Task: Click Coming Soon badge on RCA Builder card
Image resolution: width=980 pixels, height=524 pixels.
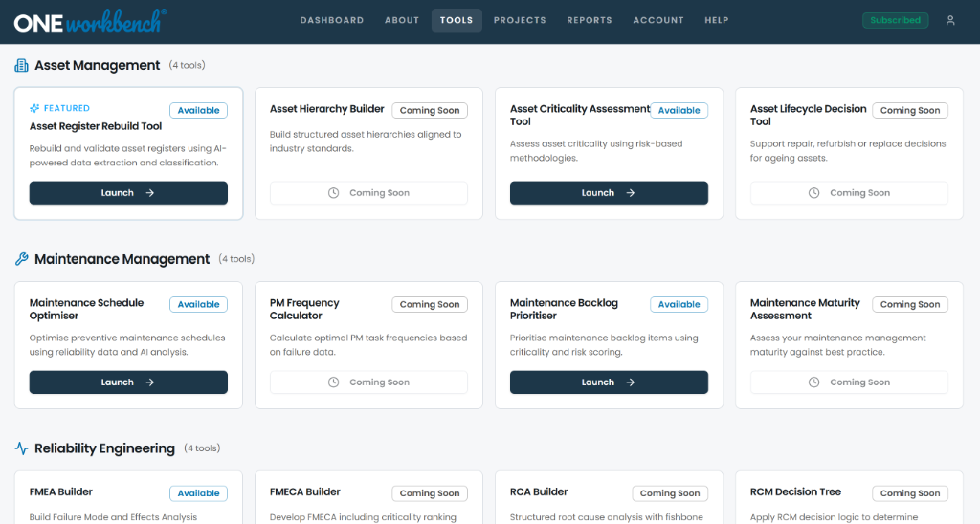Action: (x=670, y=493)
